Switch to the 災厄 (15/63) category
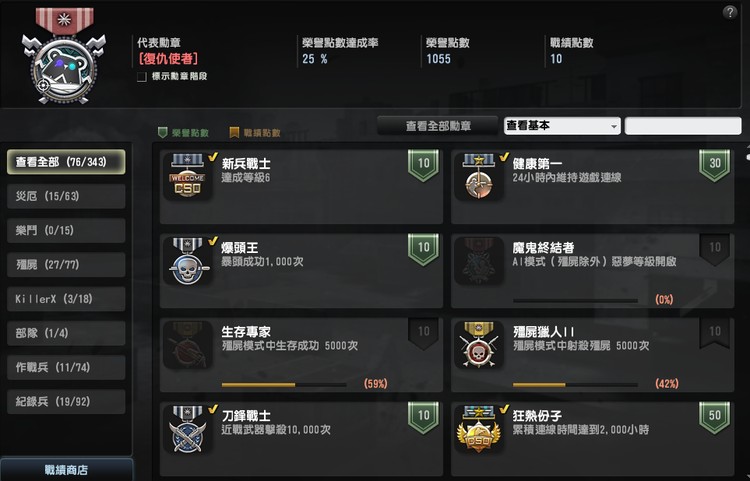The height and width of the screenshot is (481, 750). [x=66, y=196]
